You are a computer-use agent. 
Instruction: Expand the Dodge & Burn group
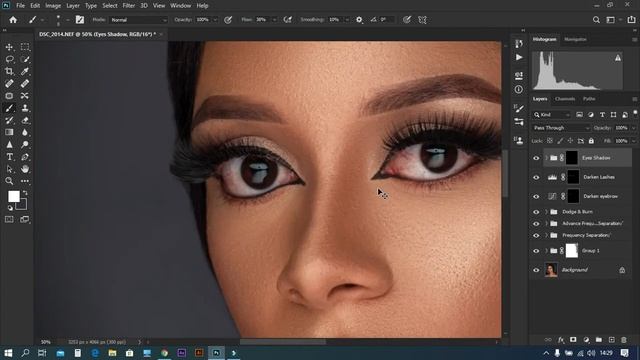click(546, 212)
